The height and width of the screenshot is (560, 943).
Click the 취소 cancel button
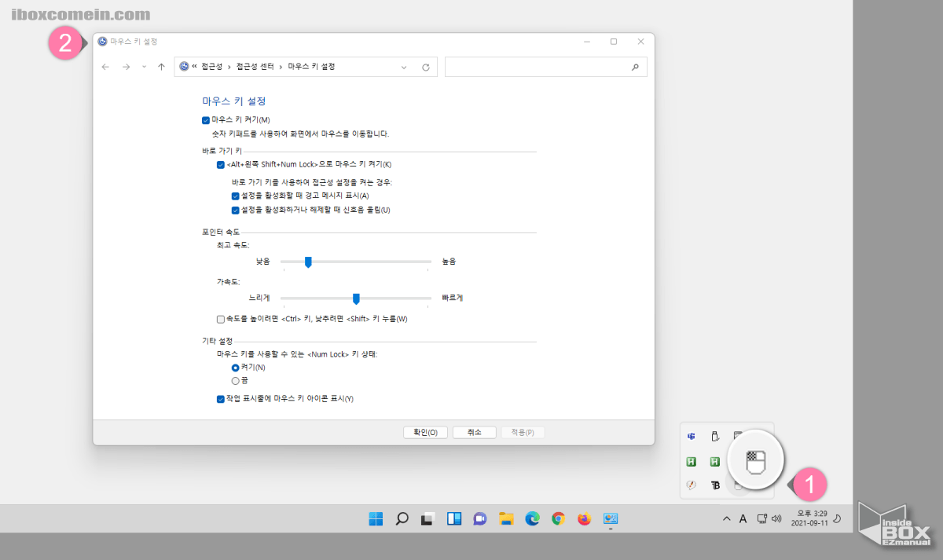pos(474,431)
